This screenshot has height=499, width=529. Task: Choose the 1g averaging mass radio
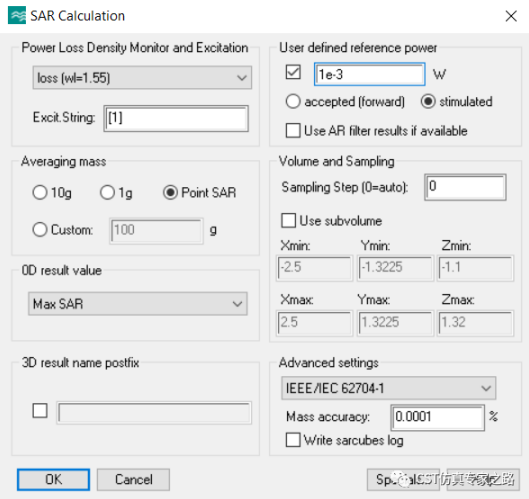[107, 193]
